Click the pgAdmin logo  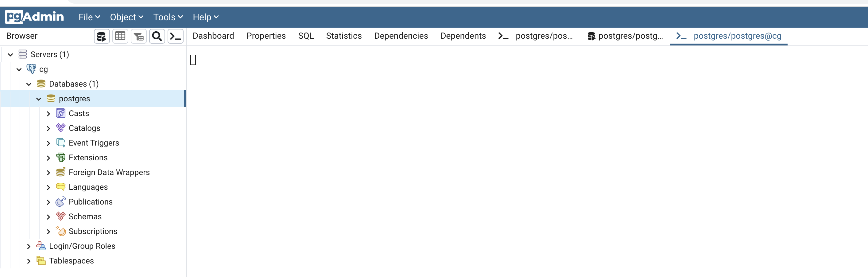[x=34, y=17]
